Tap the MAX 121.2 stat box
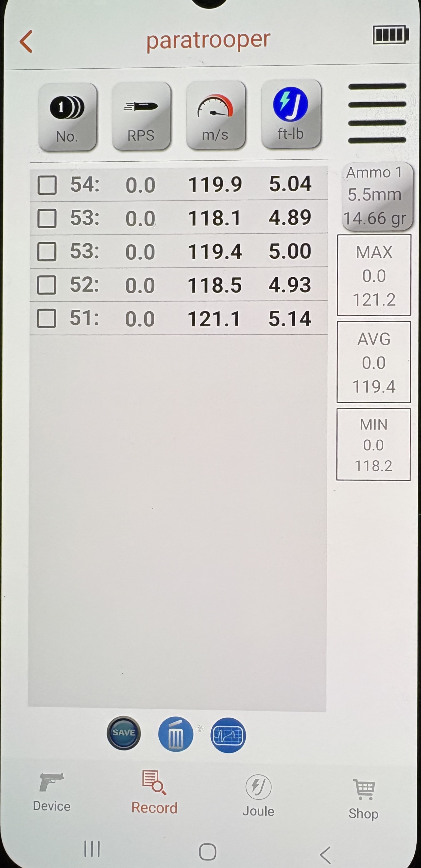421x868 pixels. (374, 275)
